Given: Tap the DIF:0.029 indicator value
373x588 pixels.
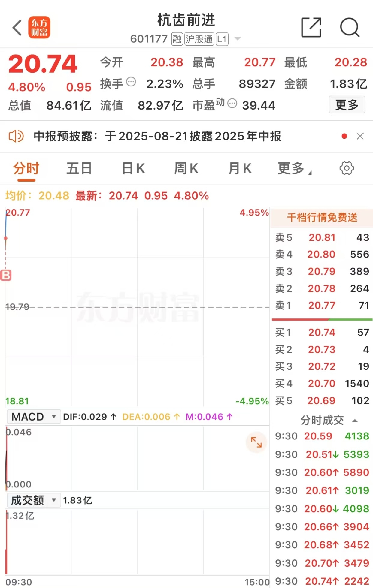Looking at the screenshot, I should (89, 417).
